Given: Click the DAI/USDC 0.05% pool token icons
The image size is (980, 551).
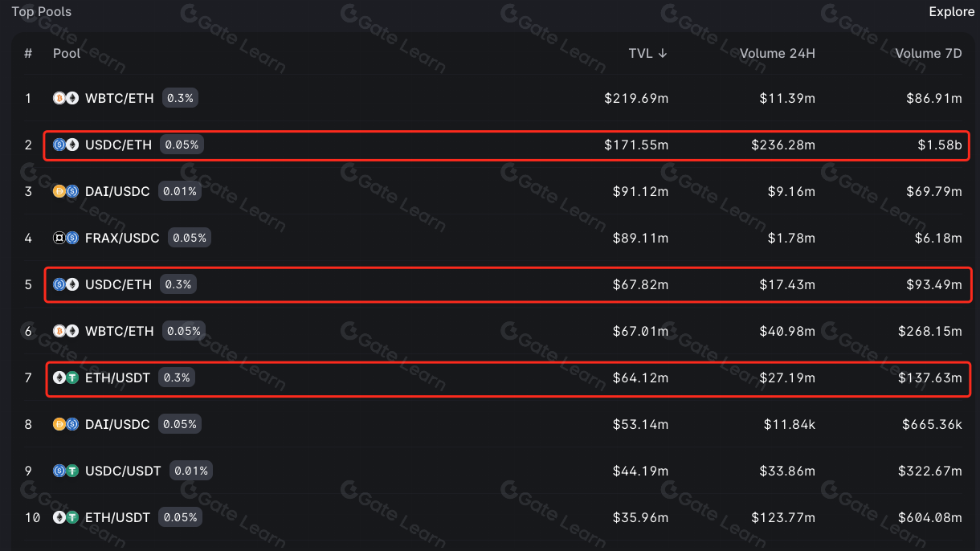Looking at the screenshot, I should pyautogui.click(x=66, y=424).
